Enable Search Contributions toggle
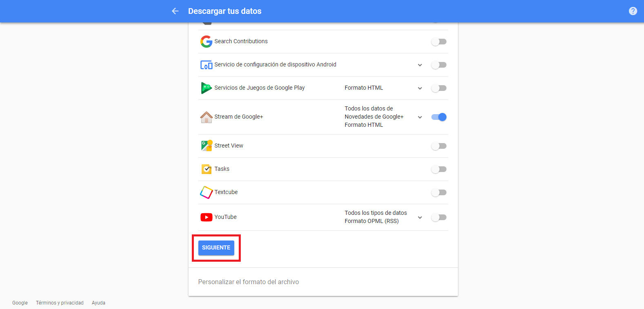Image resolution: width=644 pixels, height=309 pixels. 439,42
